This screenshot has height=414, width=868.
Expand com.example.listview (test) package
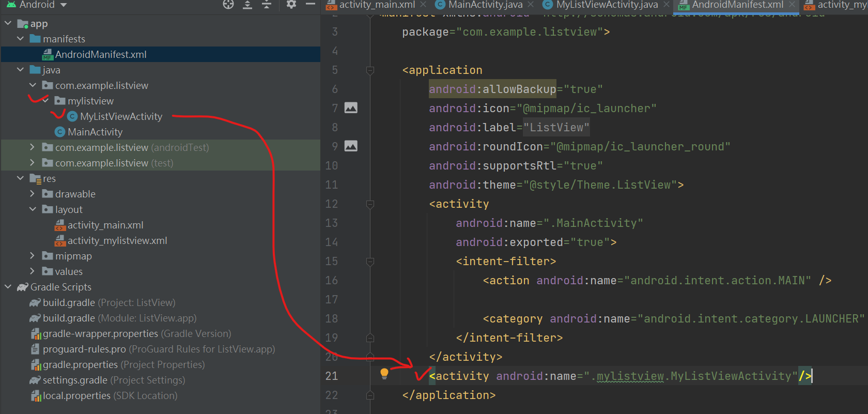pyautogui.click(x=33, y=163)
